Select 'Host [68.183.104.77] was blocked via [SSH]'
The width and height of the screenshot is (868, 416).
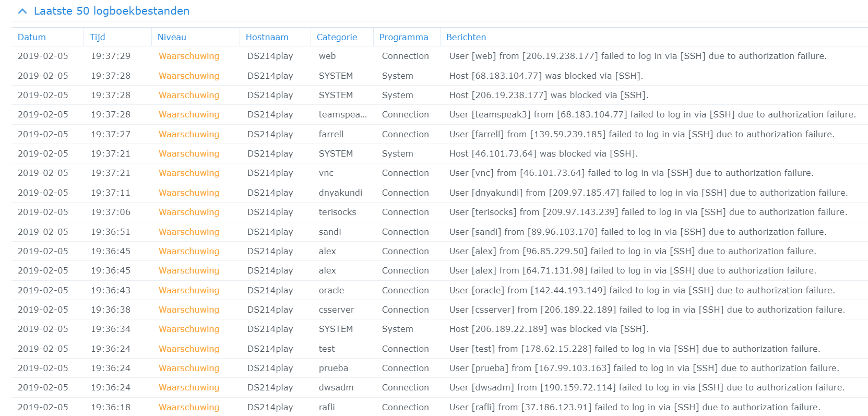tap(546, 76)
